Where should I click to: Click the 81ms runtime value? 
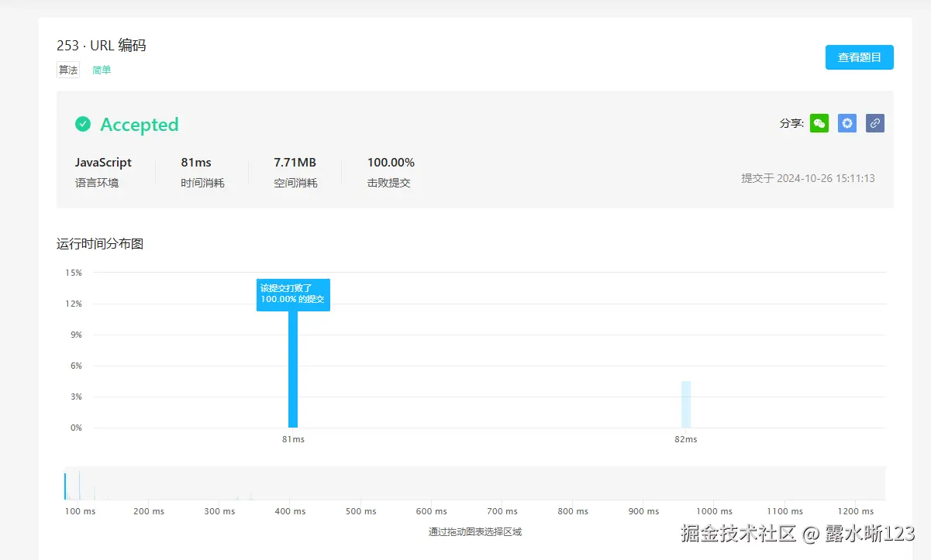click(196, 163)
